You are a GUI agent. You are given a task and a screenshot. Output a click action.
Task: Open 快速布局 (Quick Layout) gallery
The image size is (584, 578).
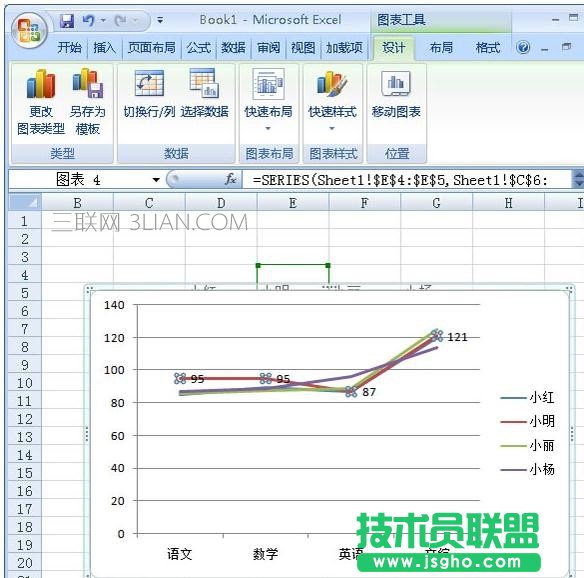(x=268, y=100)
